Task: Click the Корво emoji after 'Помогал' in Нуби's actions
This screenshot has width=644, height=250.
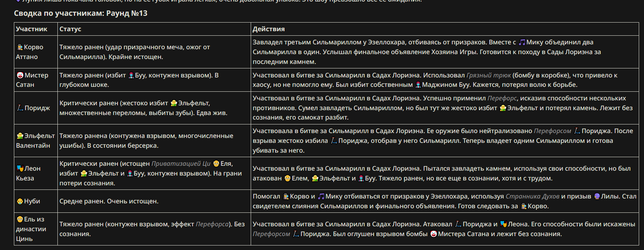Action: 286,196
